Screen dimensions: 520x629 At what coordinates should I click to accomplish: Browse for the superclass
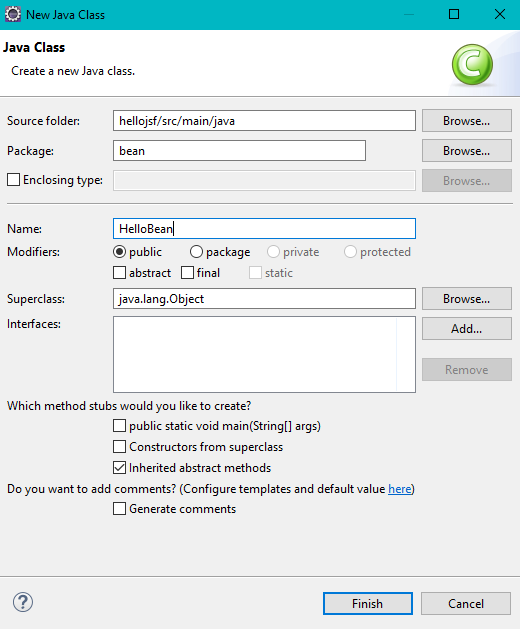[x=467, y=299]
